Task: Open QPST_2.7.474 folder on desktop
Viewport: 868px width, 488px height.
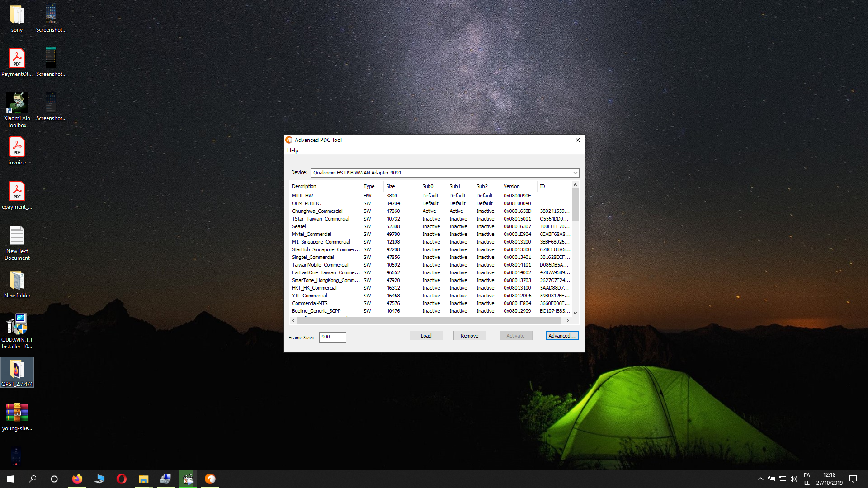Action: pos(17,372)
